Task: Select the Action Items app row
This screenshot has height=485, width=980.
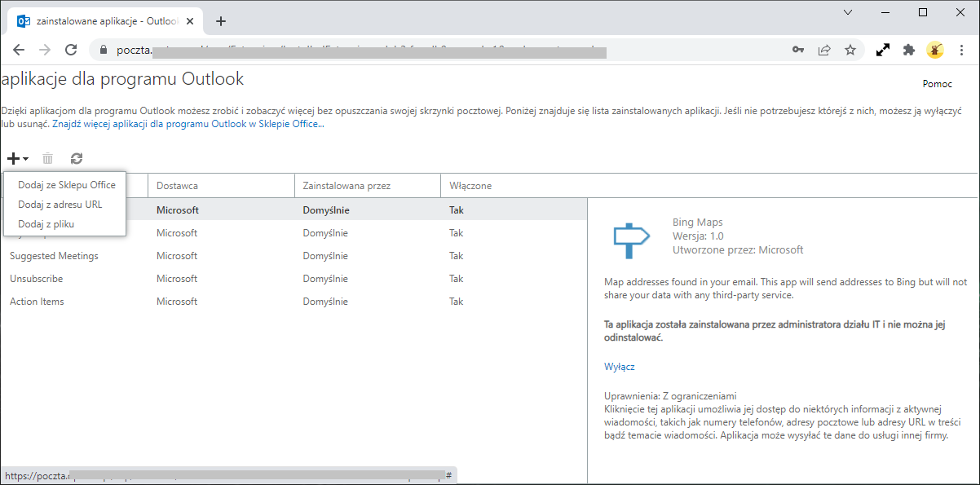Action: 37,301
